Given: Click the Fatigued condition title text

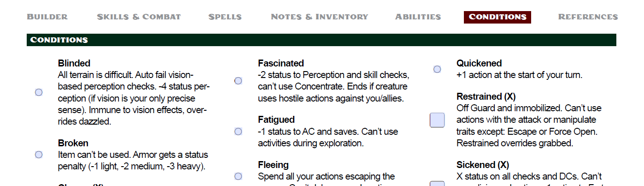Looking at the screenshot, I should tap(276, 120).
